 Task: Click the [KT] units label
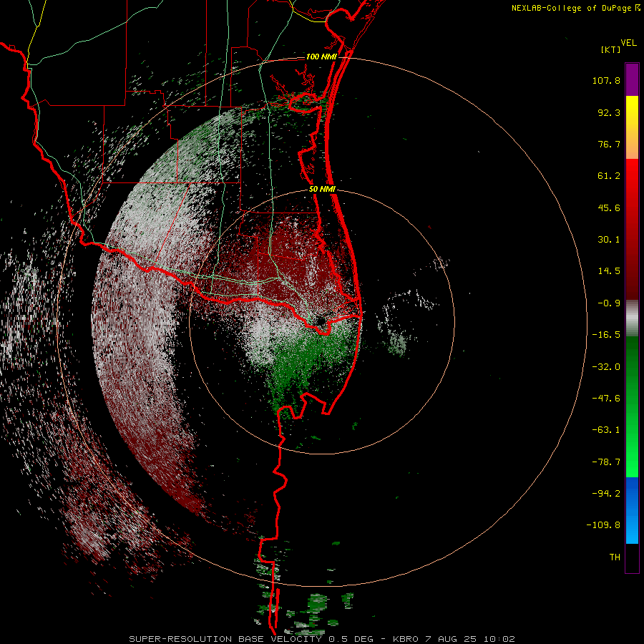[610, 49]
